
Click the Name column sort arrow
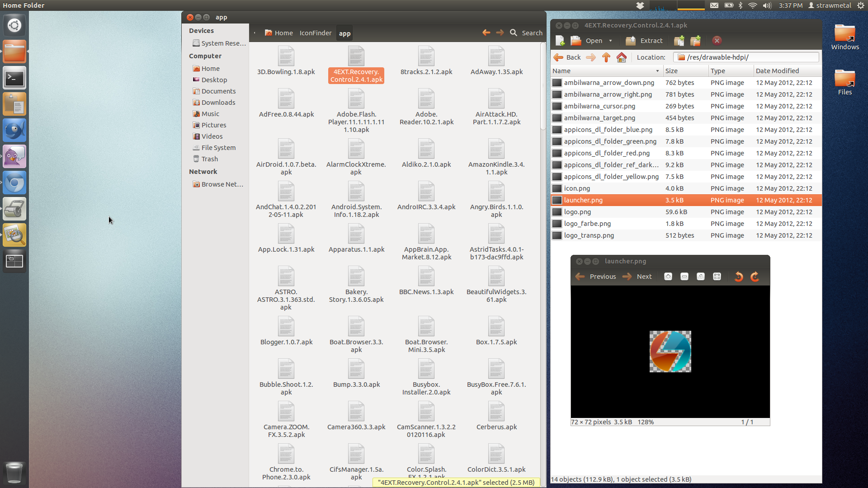coord(657,71)
